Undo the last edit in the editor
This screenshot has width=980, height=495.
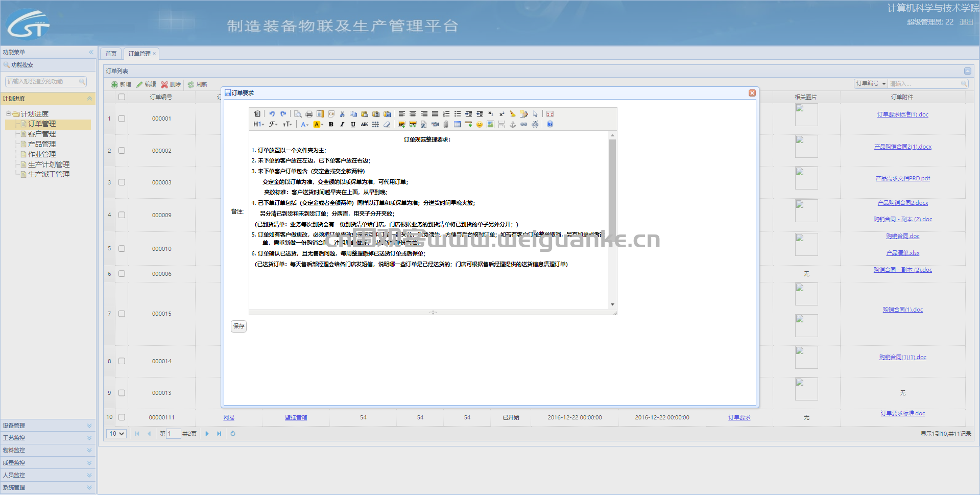272,114
